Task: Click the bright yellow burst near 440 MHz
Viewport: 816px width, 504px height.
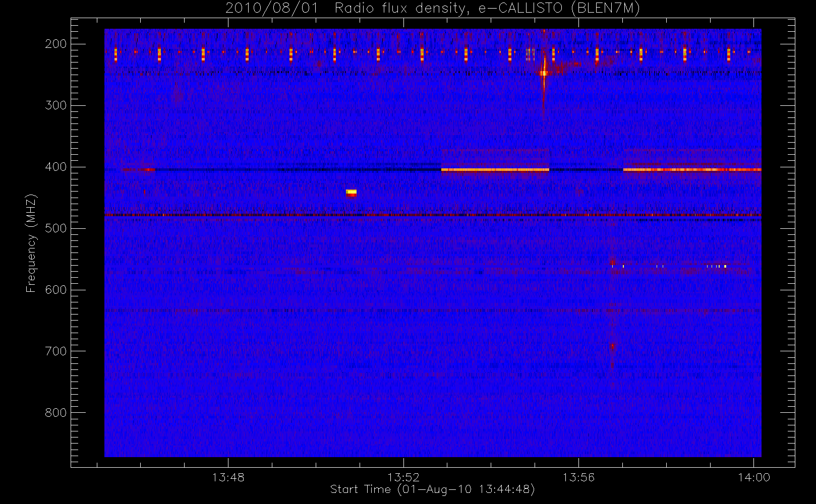Action: 351,192
